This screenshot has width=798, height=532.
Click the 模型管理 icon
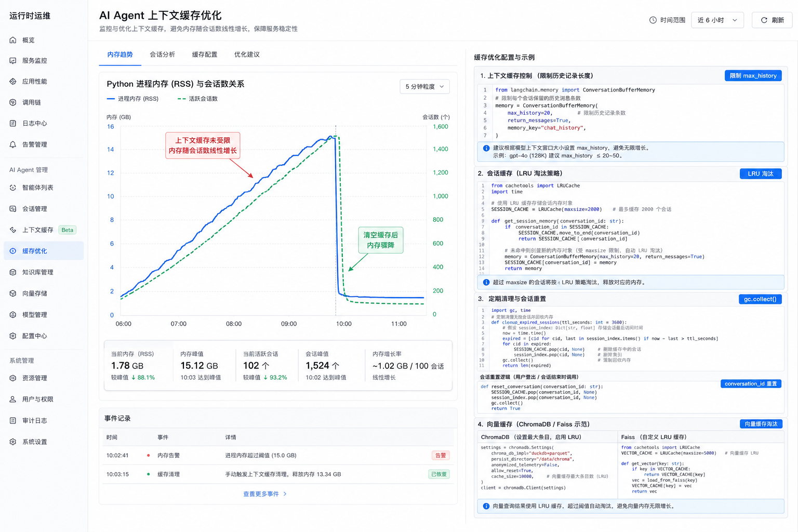[13, 315]
